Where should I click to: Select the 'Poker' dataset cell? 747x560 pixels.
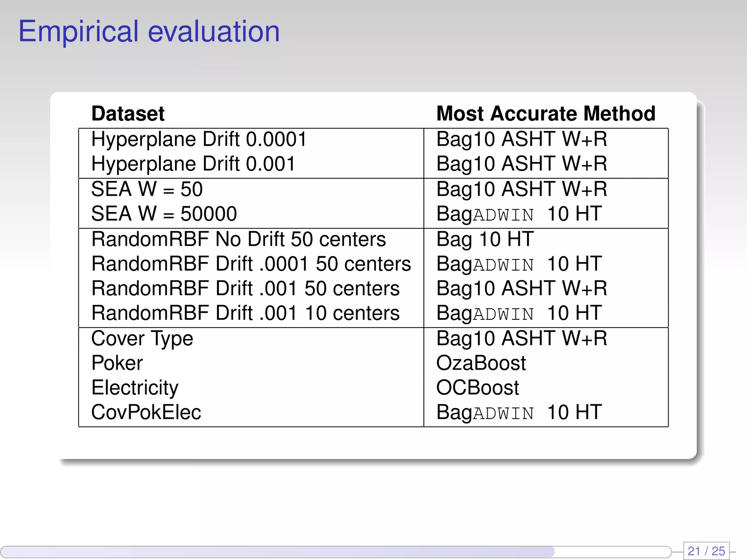tap(117, 363)
